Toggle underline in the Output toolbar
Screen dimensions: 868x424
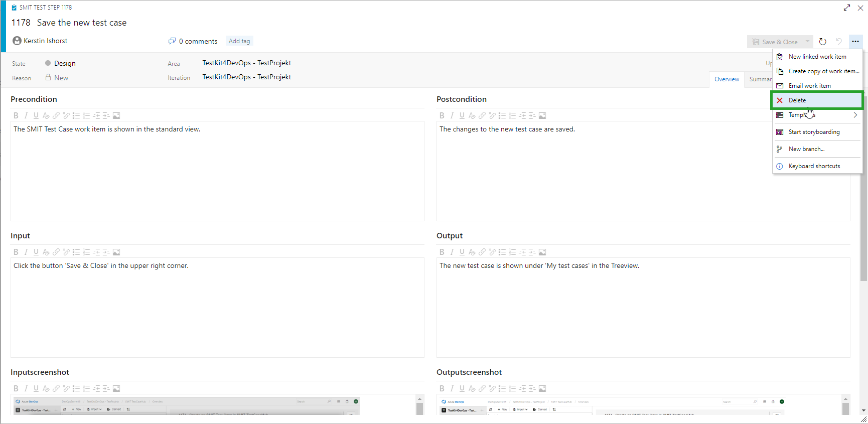[462, 252]
